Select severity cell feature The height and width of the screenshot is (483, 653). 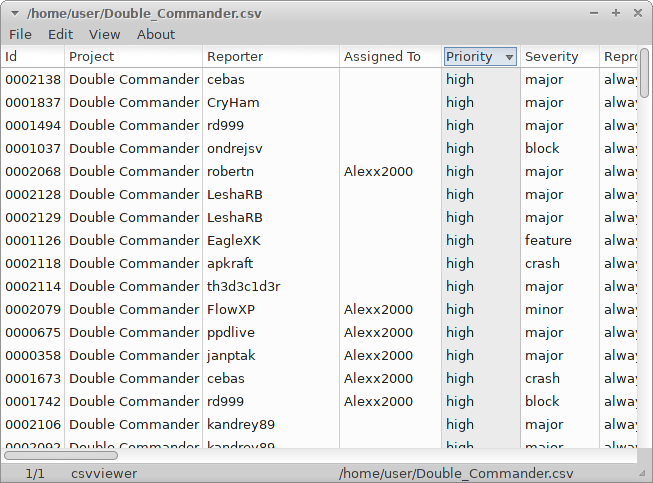(x=548, y=241)
